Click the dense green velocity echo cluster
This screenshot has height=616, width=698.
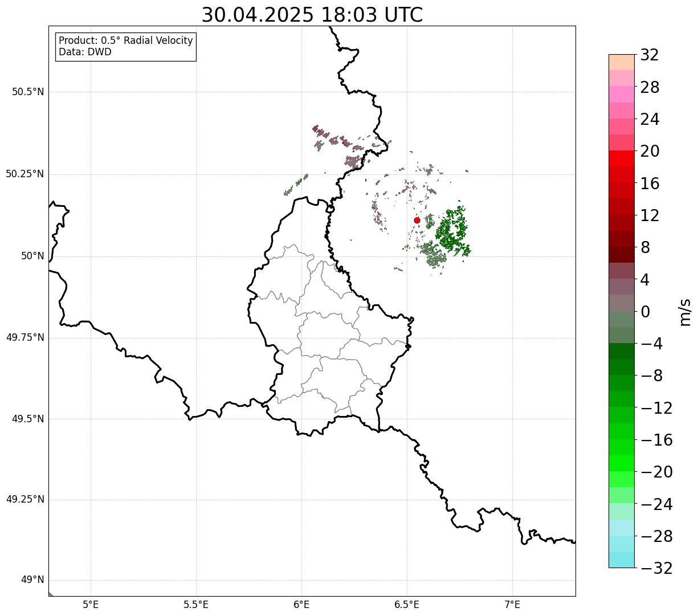452,230
